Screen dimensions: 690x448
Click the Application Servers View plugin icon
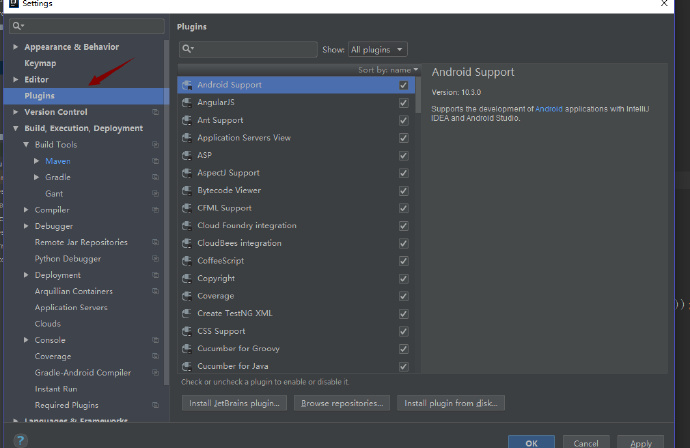pyautogui.click(x=187, y=138)
